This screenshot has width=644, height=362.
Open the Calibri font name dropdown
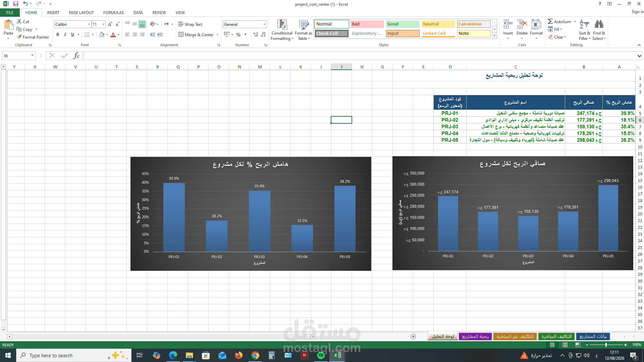click(x=89, y=24)
